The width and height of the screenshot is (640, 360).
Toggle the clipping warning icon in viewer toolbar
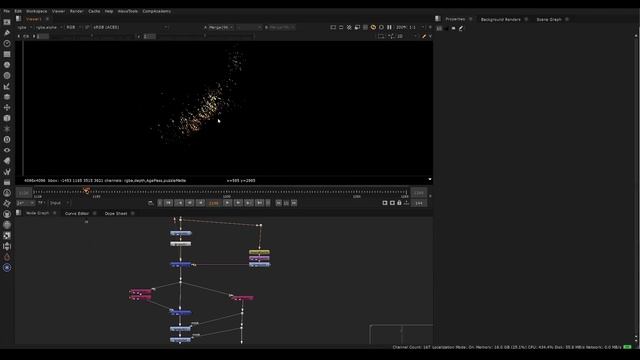coord(349,27)
